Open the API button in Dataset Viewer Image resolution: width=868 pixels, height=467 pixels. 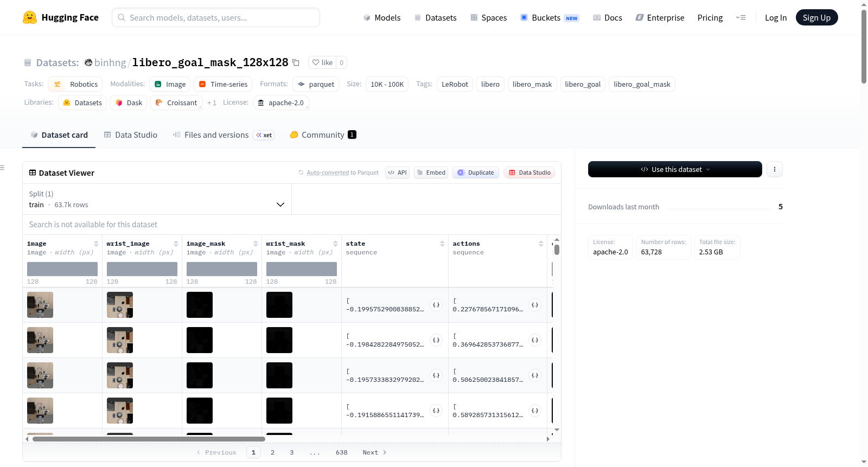click(397, 172)
